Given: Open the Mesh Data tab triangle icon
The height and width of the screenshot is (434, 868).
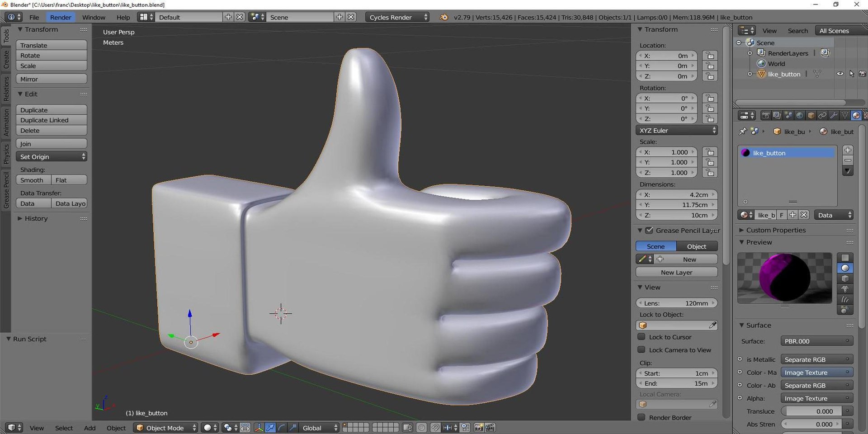Looking at the screenshot, I should click(x=844, y=116).
